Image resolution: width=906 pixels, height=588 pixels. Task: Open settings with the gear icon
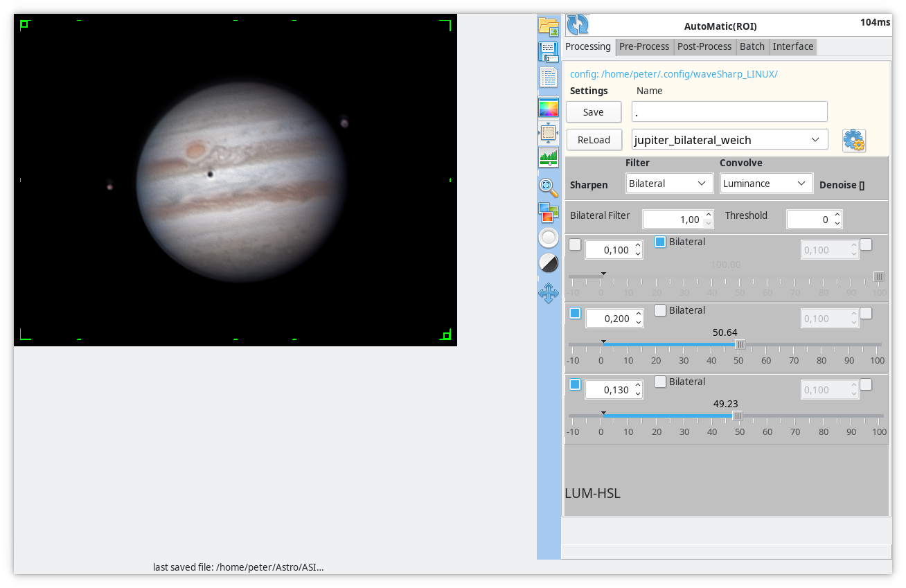[x=853, y=140]
